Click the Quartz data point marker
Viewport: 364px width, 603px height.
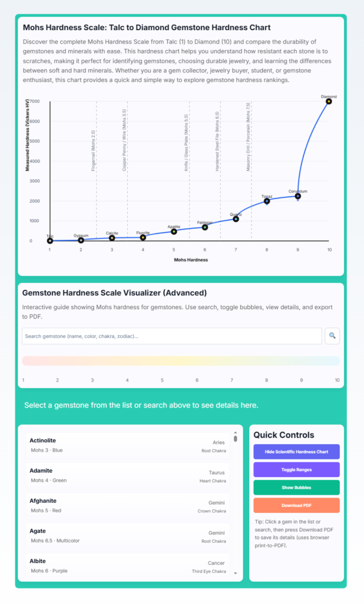[x=236, y=219]
